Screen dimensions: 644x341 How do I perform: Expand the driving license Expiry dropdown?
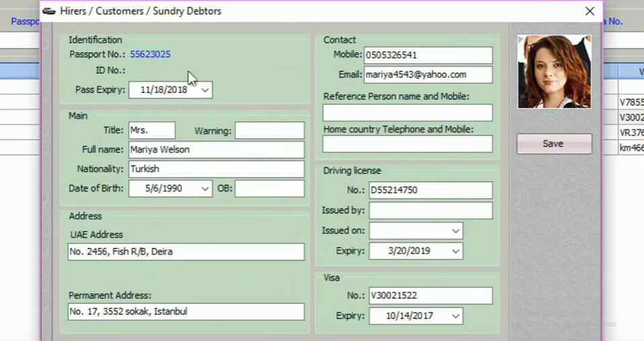tap(456, 251)
